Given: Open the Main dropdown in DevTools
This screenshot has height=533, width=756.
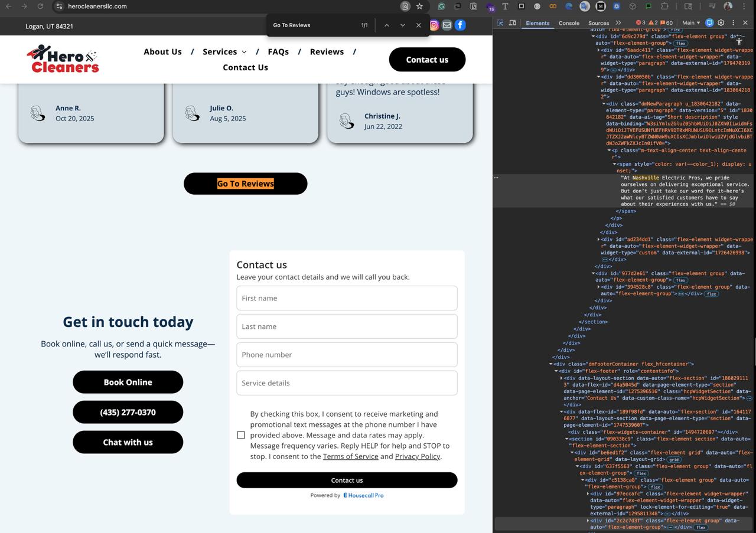Looking at the screenshot, I should pos(689,22).
